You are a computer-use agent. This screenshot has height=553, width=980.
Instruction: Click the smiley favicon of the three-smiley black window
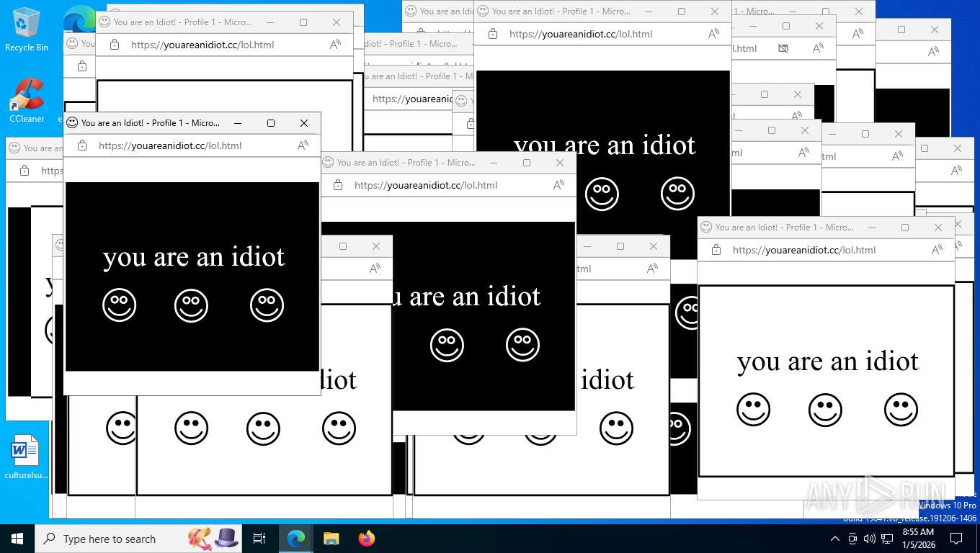pos(72,123)
